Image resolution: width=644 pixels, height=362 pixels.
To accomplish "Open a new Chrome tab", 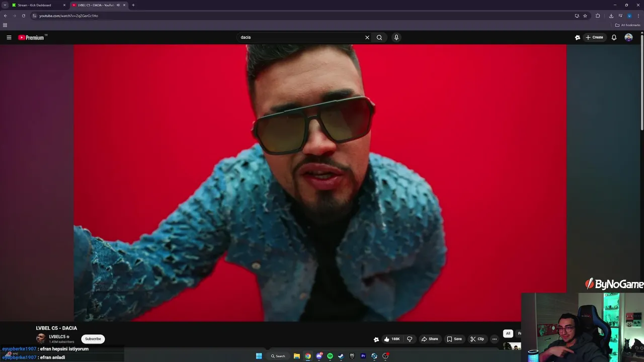I will pos(133,5).
